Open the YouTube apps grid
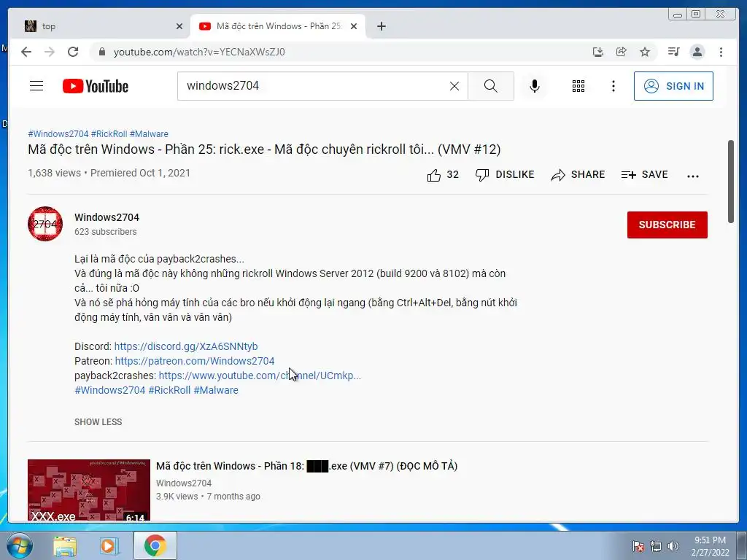Screen dimensions: 747x560 [x=578, y=86]
